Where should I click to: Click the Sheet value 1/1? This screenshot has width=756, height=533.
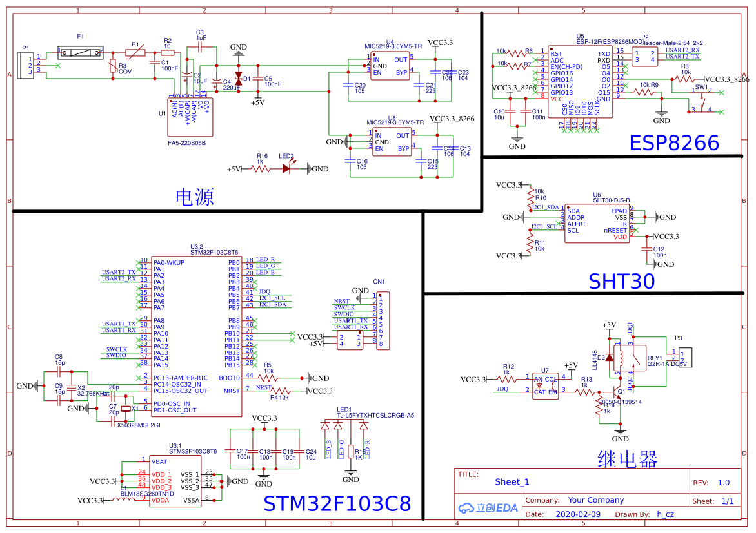pos(728,501)
